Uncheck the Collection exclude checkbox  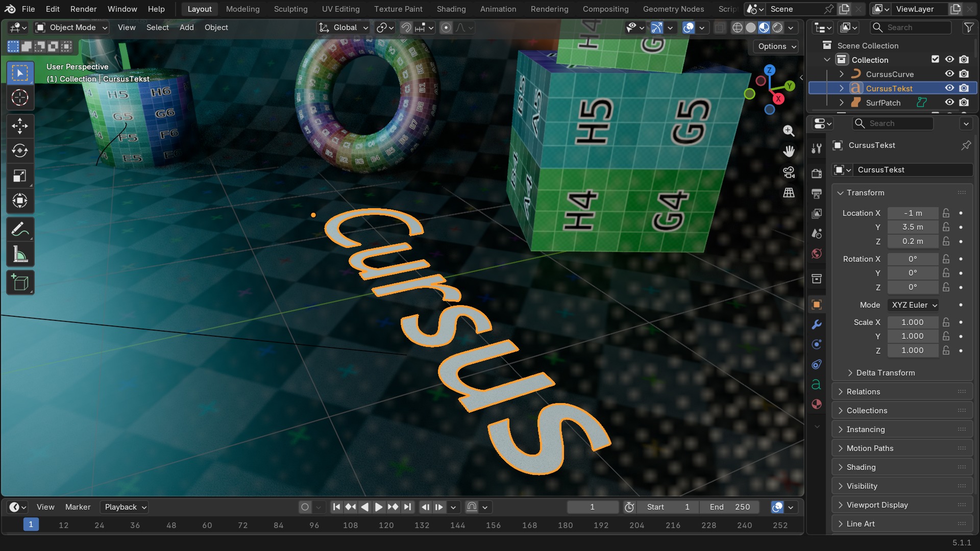[935, 59]
